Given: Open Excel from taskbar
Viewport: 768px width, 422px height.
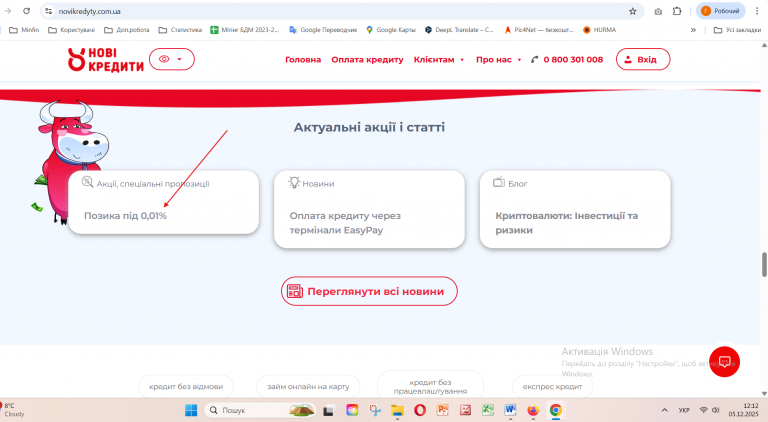Looking at the screenshot, I should click(x=487, y=410).
